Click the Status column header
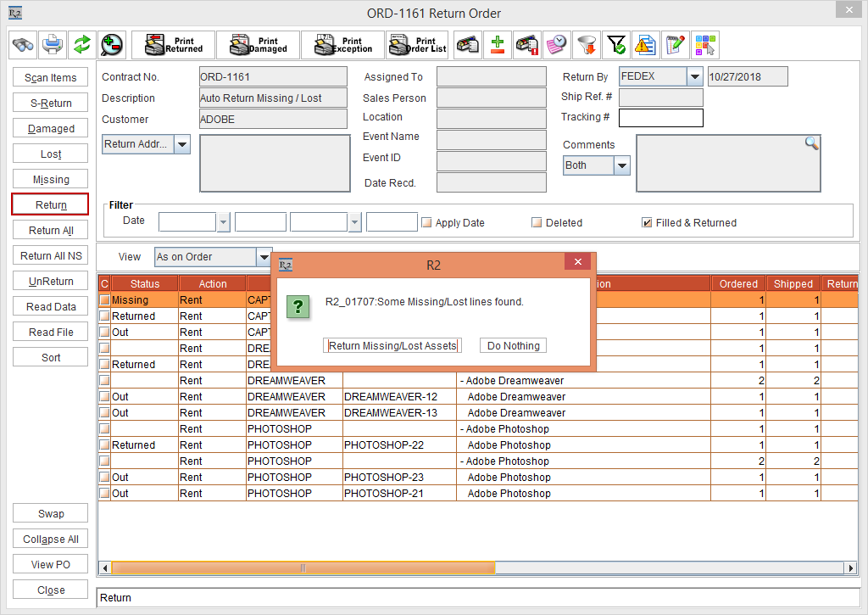The image size is (868, 615). coord(144,284)
